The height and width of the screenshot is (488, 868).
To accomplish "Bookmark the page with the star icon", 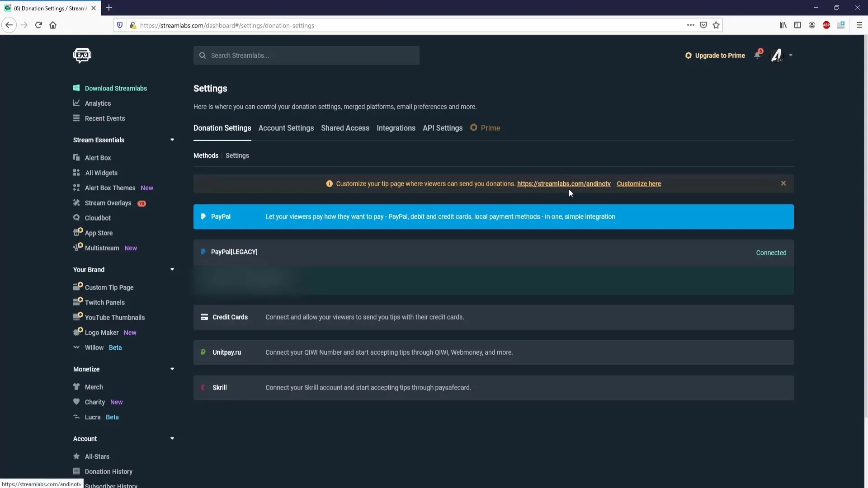I will tap(716, 25).
